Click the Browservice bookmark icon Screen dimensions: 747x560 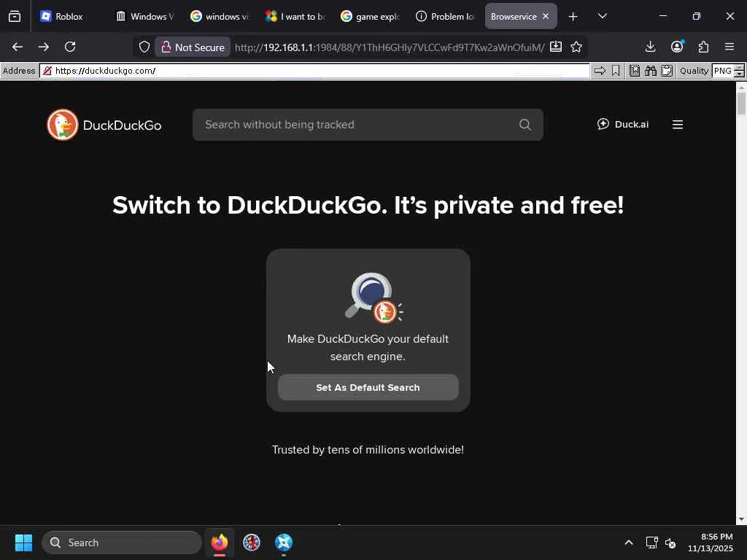pos(616,71)
